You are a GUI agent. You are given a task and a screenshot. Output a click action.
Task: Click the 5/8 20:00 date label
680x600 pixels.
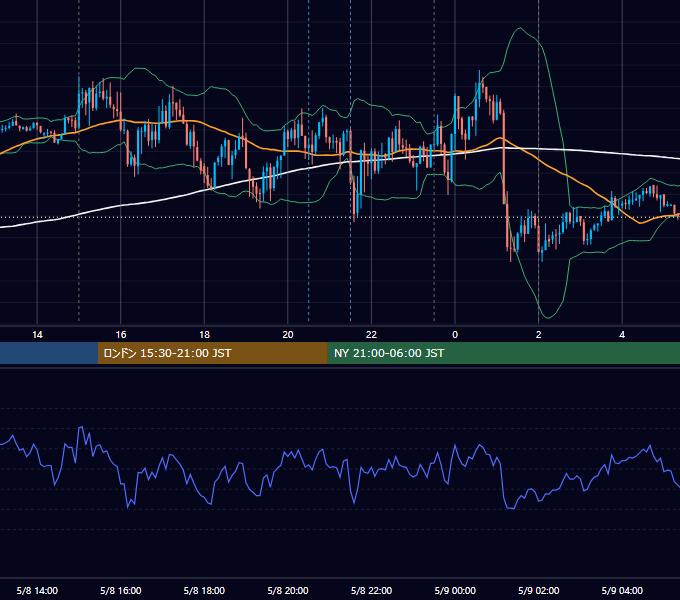[288, 590]
